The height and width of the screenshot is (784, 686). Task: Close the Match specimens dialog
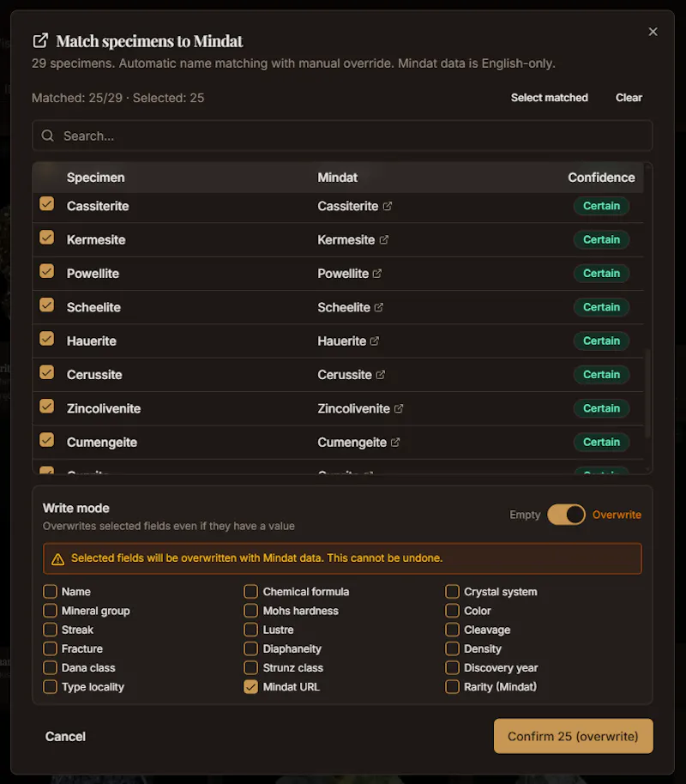click(x=653, y=32)
